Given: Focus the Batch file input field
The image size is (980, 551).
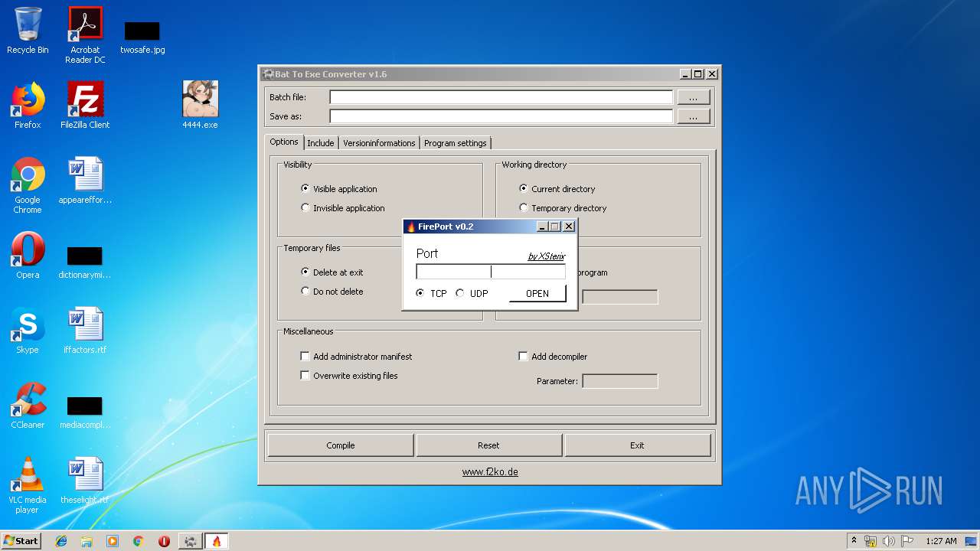Looking at the screenshot, I should [501, 97].
